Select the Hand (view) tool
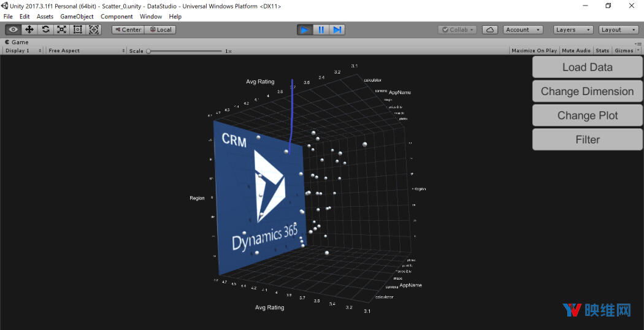644x330 pixels. [13, 29]
